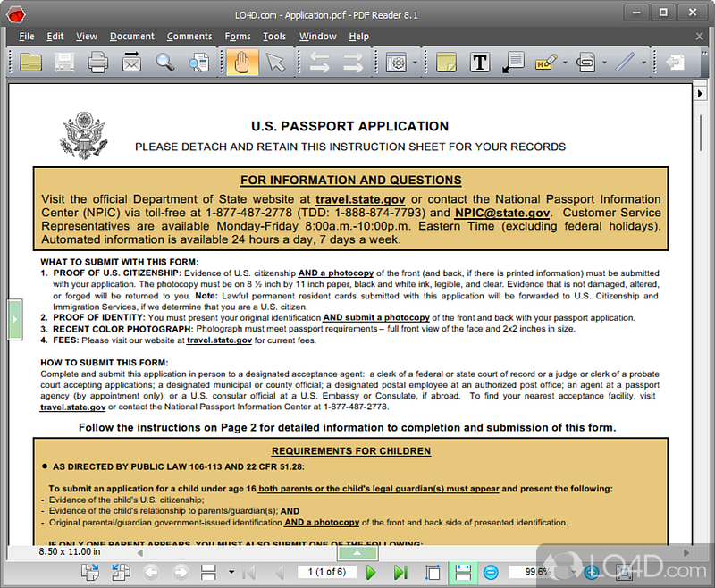Select the Line drawing tool
The width and height of the screenshot is (715, 588).
[x=625, y=62]
